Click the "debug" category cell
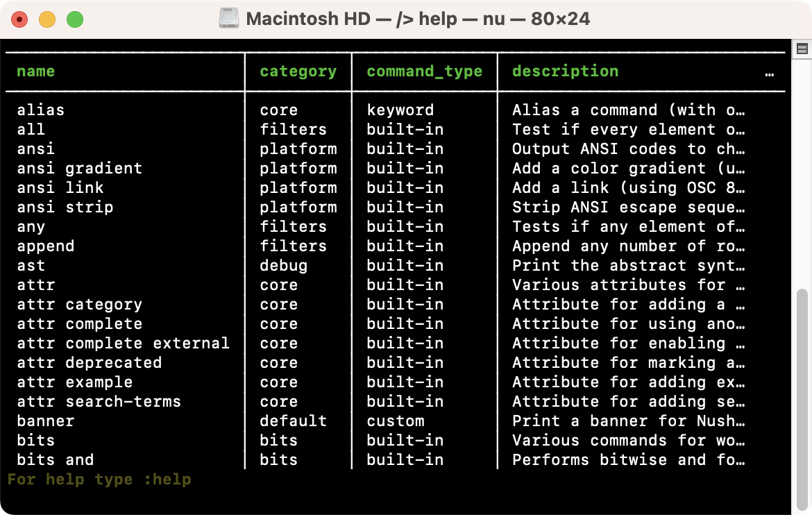The image size is (812, 515). click(x=283, y=266)
